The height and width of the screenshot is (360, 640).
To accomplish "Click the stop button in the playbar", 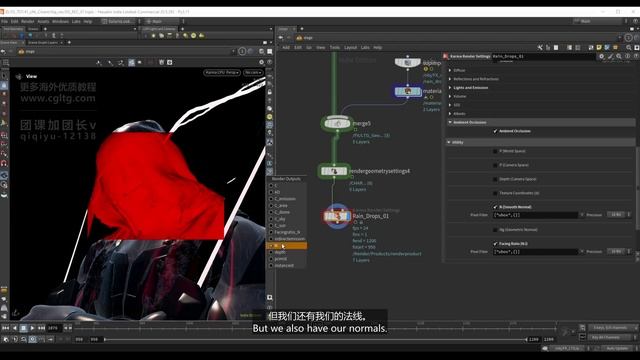I will click(x=23, y=328).
